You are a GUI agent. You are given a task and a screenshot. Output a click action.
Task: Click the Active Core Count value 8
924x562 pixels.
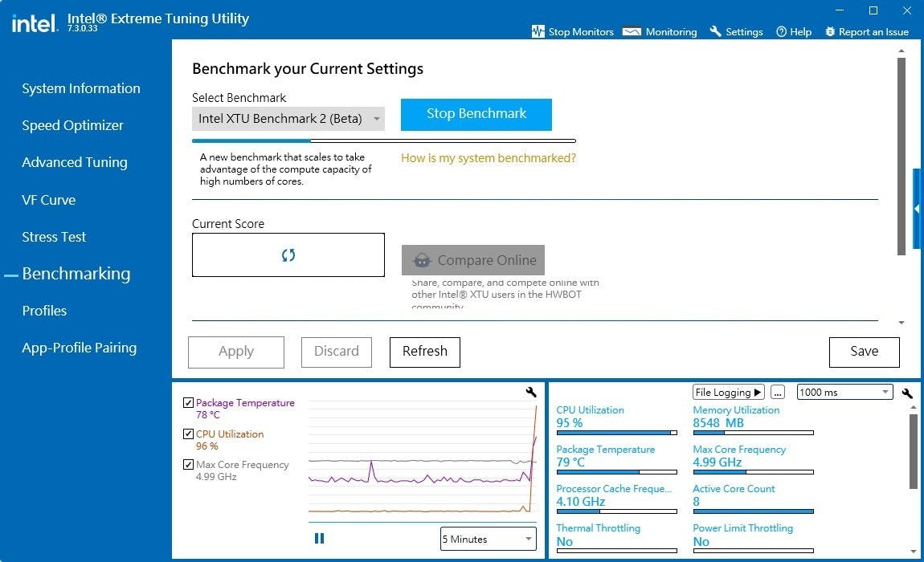[x=697, y=502]
